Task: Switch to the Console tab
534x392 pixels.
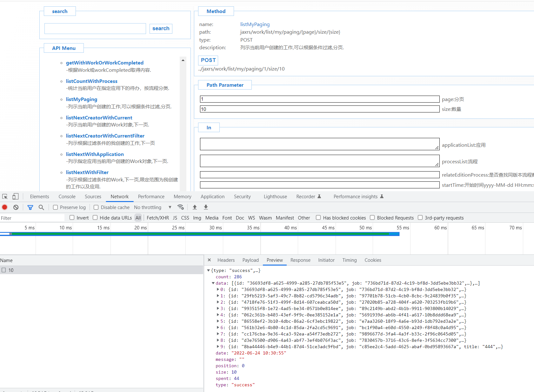Action: click(67, 197)
